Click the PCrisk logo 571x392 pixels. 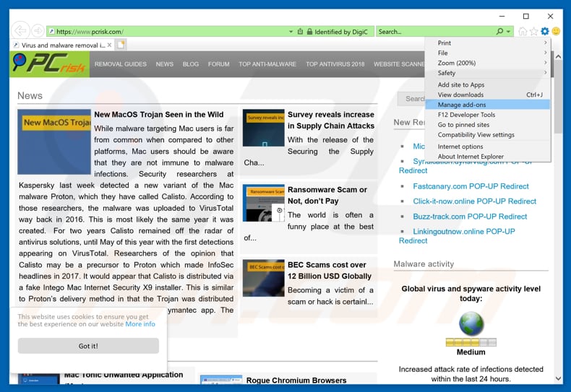[x=49, y=64]
